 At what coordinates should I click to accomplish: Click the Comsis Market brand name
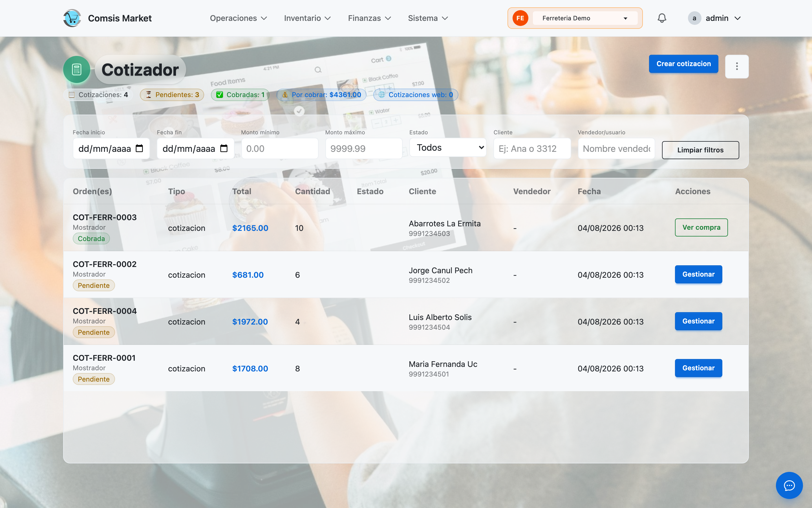click(120, 18)
